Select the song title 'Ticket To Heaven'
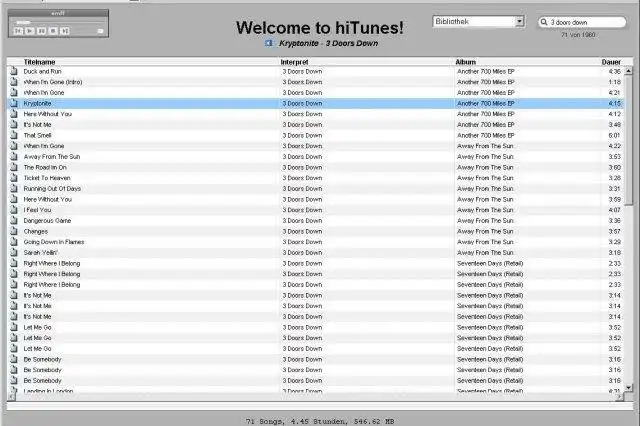The width and height of the screenshot is (640, 426). pyautogui.click(x=47, y=178)
